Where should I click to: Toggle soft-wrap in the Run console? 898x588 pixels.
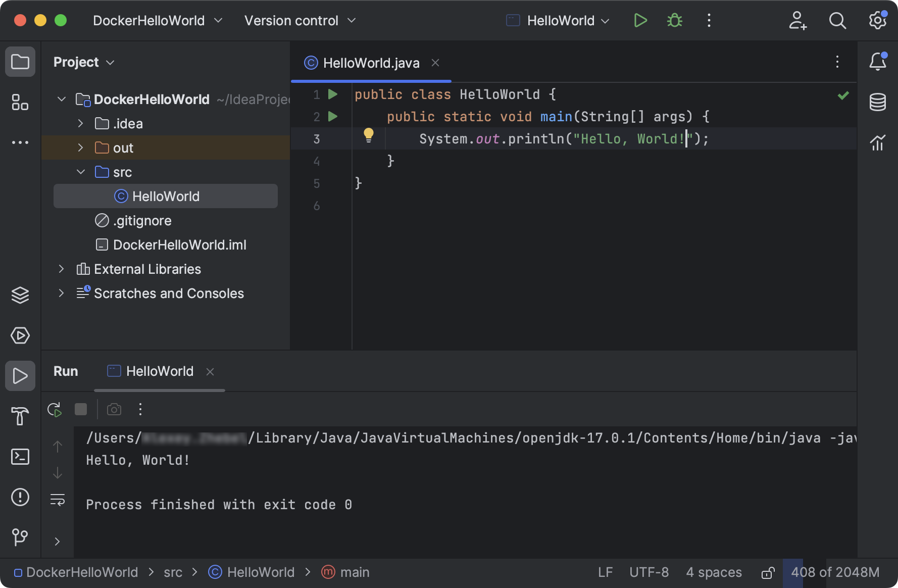pyautogui.click(x=58, y=499)
